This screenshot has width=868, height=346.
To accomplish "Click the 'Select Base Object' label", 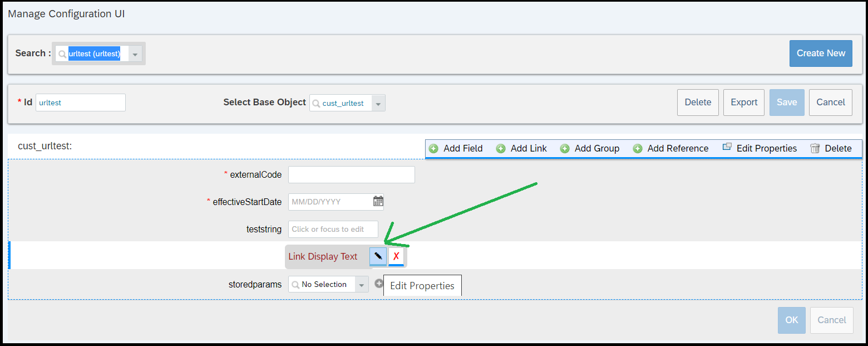I will click(265, 103).
